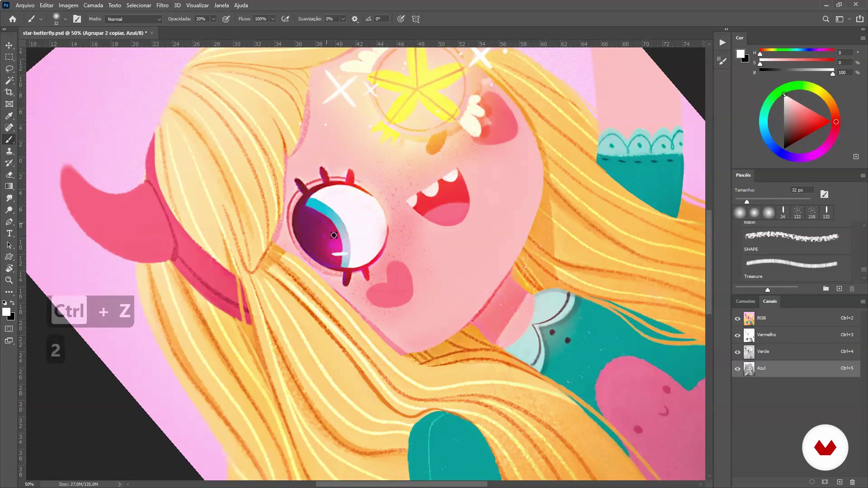This screenshot has width=868, height=488.
Task: Select the Hand tool
Action: point(9,268)
